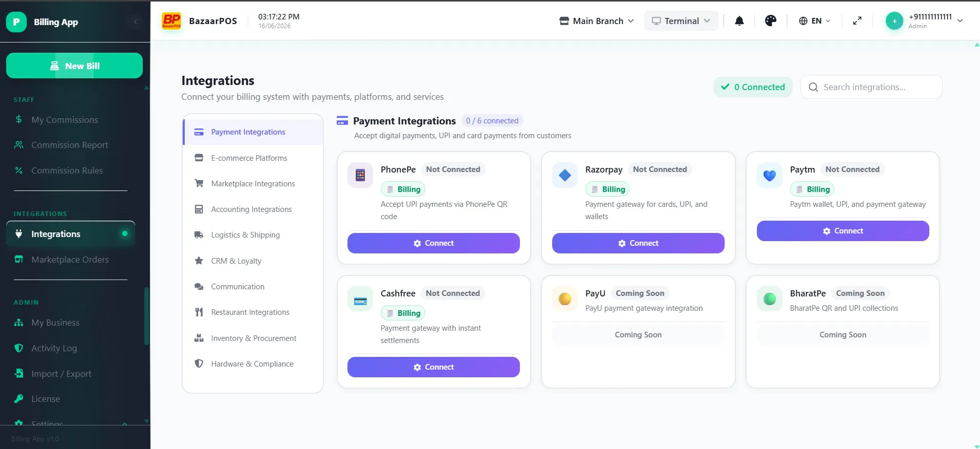Open the EN language dropdown
980x449 pixels.
(815, 21)
